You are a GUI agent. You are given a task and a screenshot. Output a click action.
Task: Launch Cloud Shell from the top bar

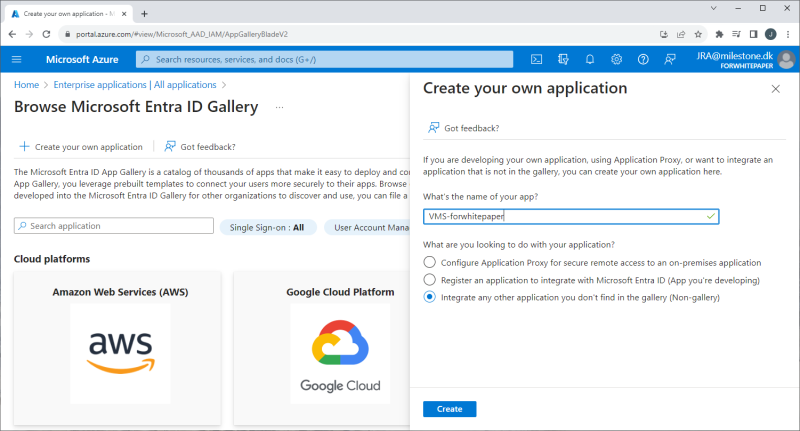[x=536, y=60]
